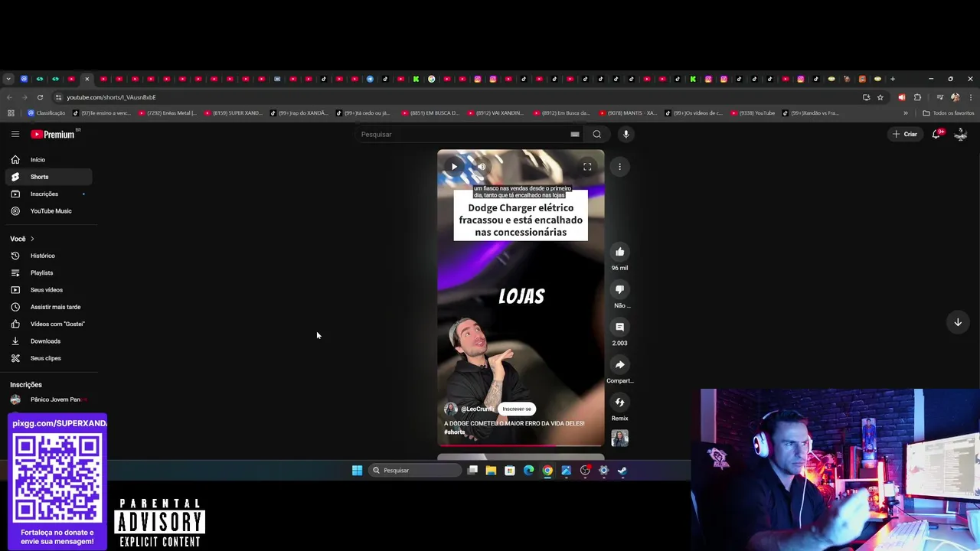Expand the Você section chevron
Viewport: 980px width, 551px height.
coord(32,239)
